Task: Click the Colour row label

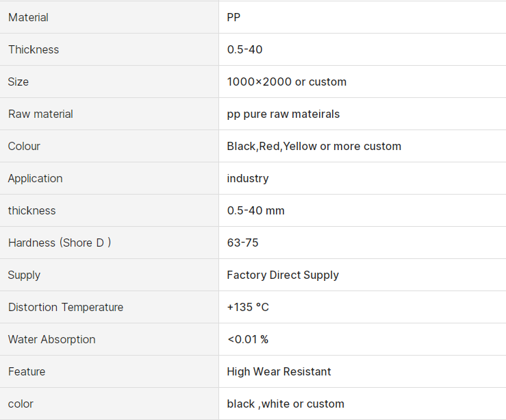Action: (24, 146)
